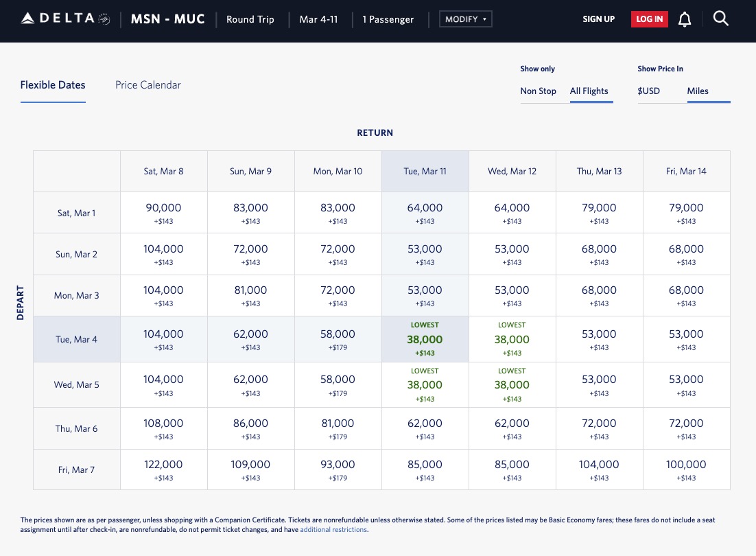756x556 pixels.
Task: Click the red LOG IN button
Action: coord(649,19)
